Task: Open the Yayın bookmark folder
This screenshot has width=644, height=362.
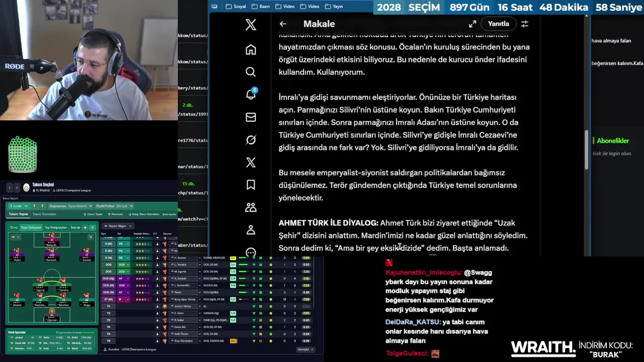Action: (334, 7)
